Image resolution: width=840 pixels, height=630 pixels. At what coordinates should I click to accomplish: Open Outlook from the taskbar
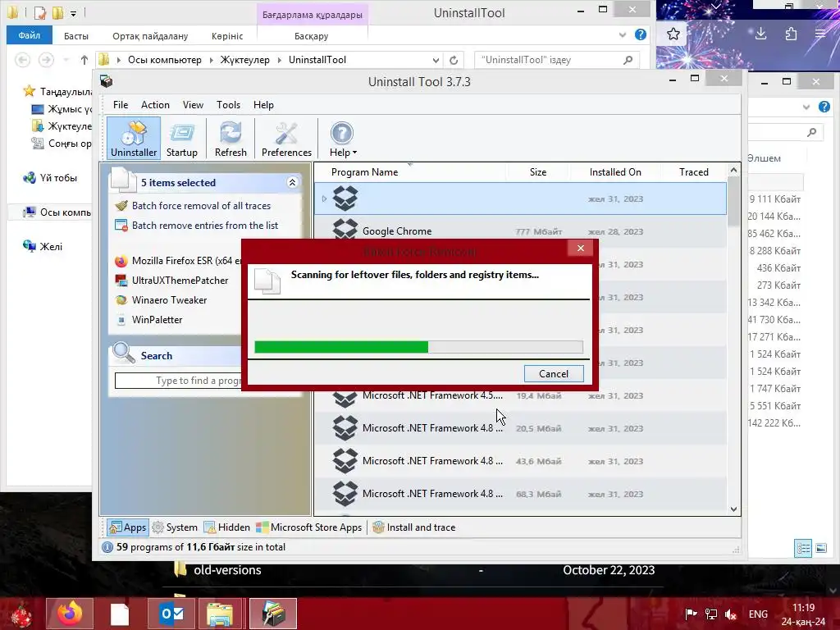click(x=171, y=614)
